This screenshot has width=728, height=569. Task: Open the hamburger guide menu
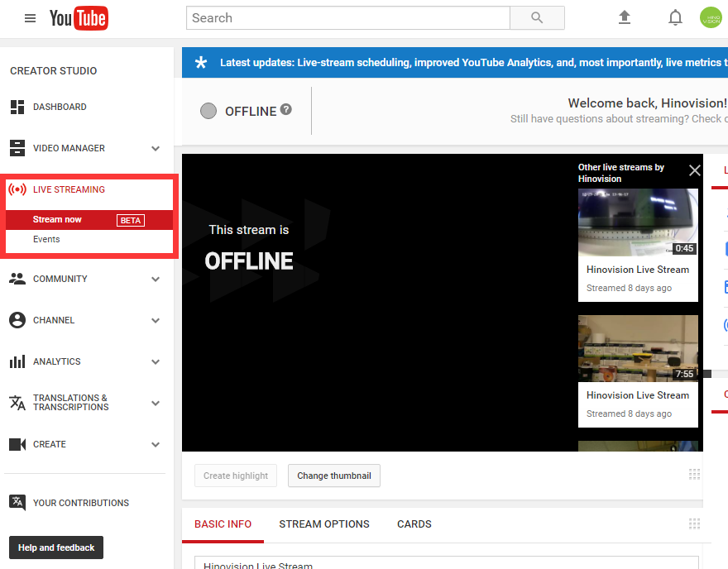coord(30,18)
